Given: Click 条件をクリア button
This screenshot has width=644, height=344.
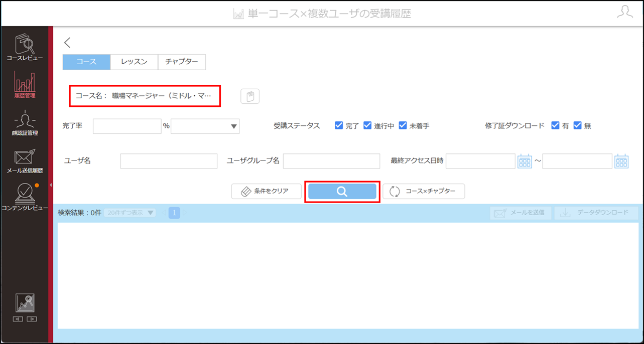Looking at the screenshot, I should tap(267, 192).
